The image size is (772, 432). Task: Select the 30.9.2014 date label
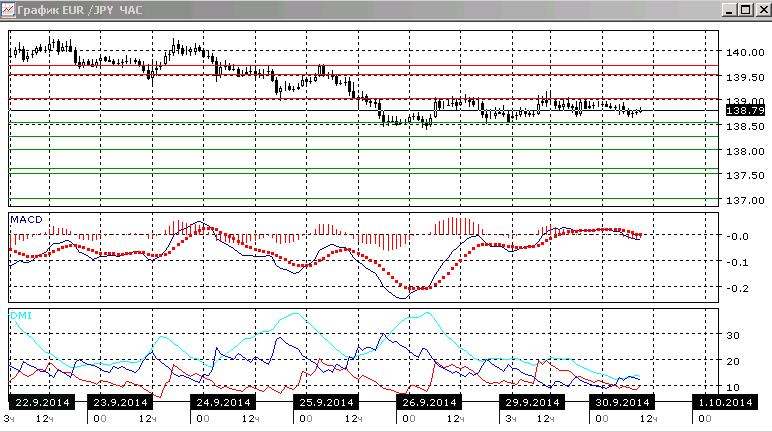coord(622,402)
